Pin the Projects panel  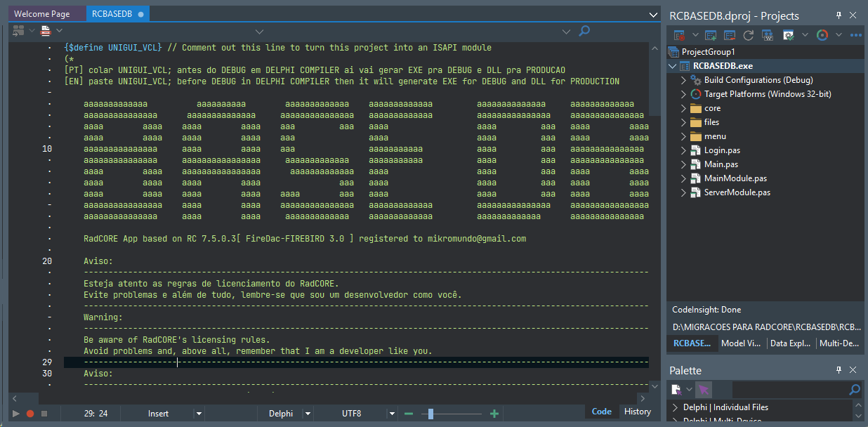tap(839, 15)
